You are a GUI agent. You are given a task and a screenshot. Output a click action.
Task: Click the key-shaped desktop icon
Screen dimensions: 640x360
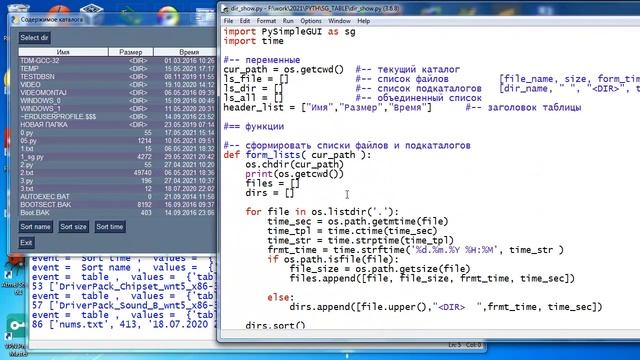tap(17, 327)
